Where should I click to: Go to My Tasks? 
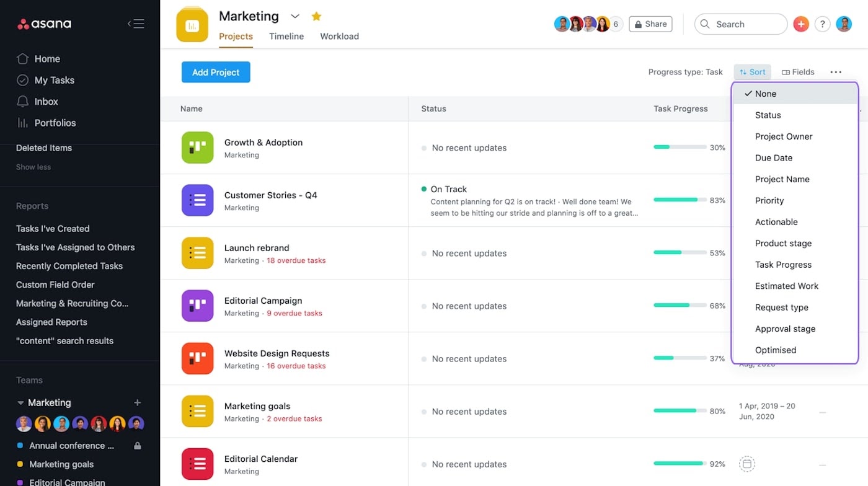click(x=54, y=80)
